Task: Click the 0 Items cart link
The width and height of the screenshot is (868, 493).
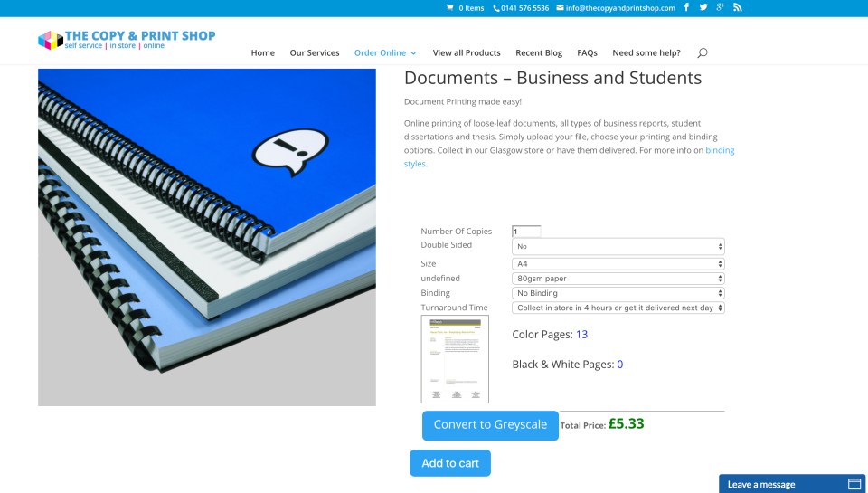Action: click(471, 8)
